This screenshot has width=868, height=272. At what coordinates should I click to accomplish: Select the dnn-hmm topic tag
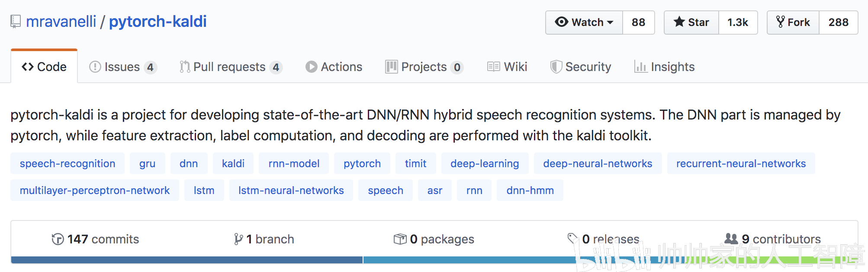coord(530,190)
